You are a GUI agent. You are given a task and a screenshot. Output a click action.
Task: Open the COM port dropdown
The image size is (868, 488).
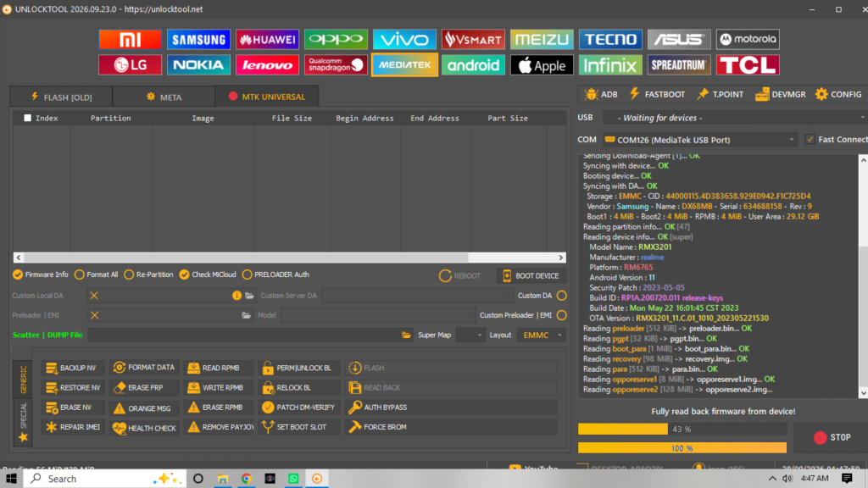click(x=701, y=140)
